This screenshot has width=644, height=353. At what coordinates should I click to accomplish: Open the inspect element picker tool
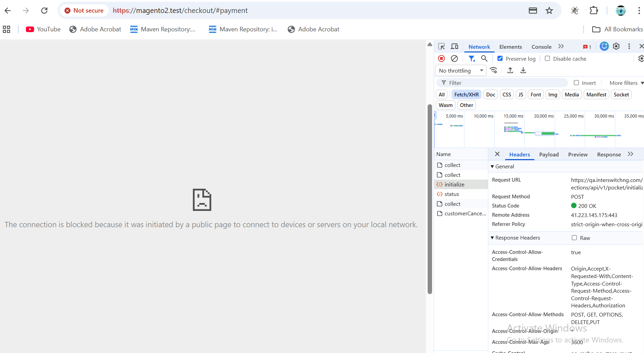click(442, 47)
